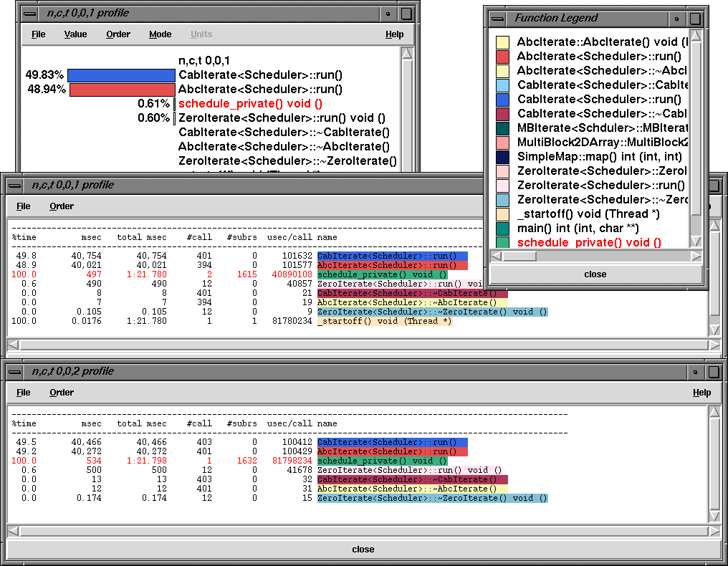728x566 pixels.
Task: Open window menu of top n,c,t 0,0,1 profile
Action: (29, 14)
